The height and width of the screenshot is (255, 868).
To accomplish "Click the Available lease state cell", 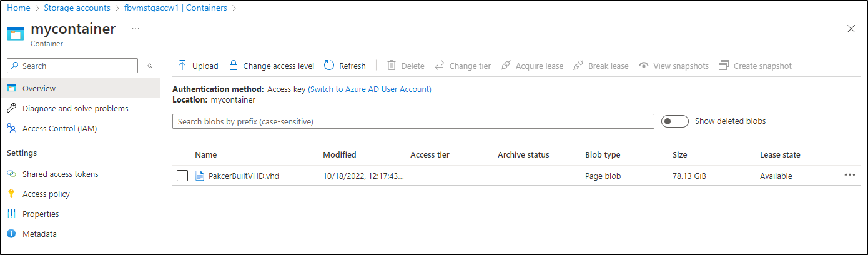I will point(776,176).
